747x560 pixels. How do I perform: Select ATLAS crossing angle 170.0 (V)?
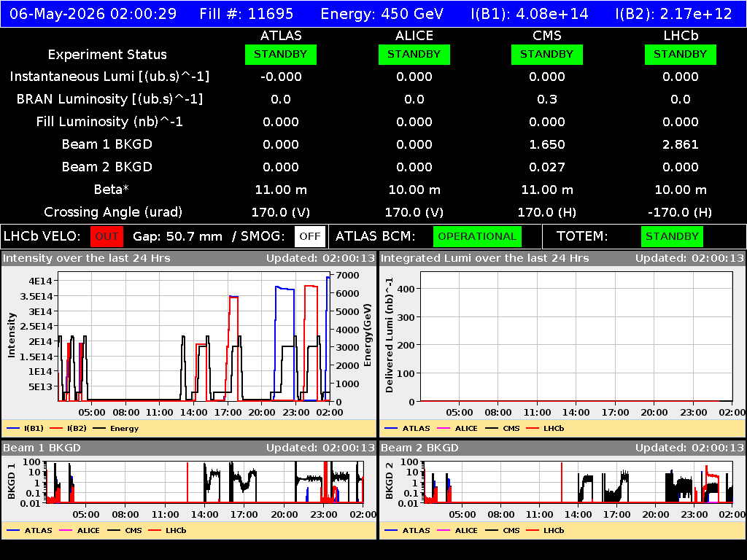(x=281, y=212)
